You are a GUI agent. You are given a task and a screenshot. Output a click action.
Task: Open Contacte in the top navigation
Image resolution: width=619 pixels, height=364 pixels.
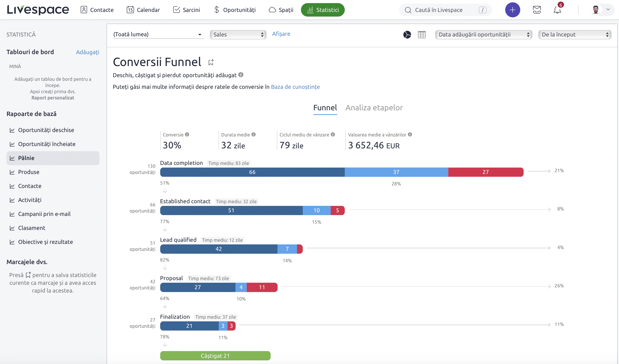point(97,10)
